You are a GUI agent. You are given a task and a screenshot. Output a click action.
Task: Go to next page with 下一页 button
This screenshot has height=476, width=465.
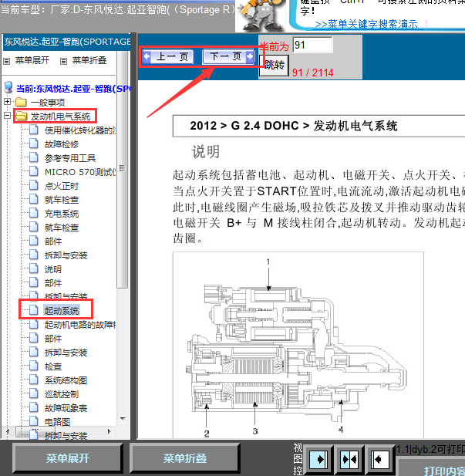click(x=228, y=56)
